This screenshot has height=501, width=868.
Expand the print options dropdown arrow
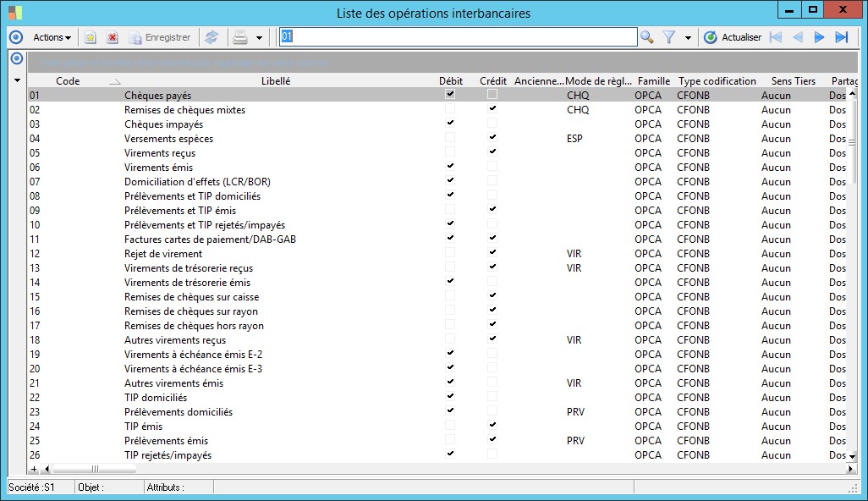tap(259, 38)
